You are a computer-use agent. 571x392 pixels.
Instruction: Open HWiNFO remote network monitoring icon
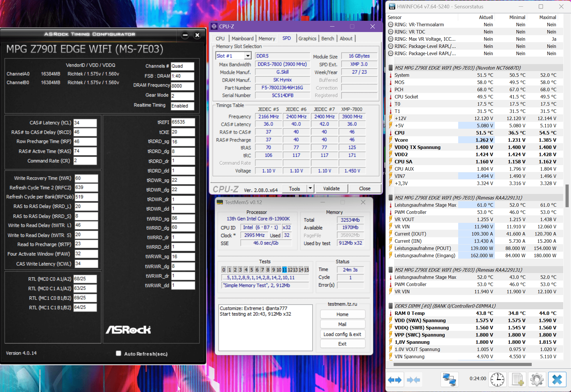tap(449, 380)
